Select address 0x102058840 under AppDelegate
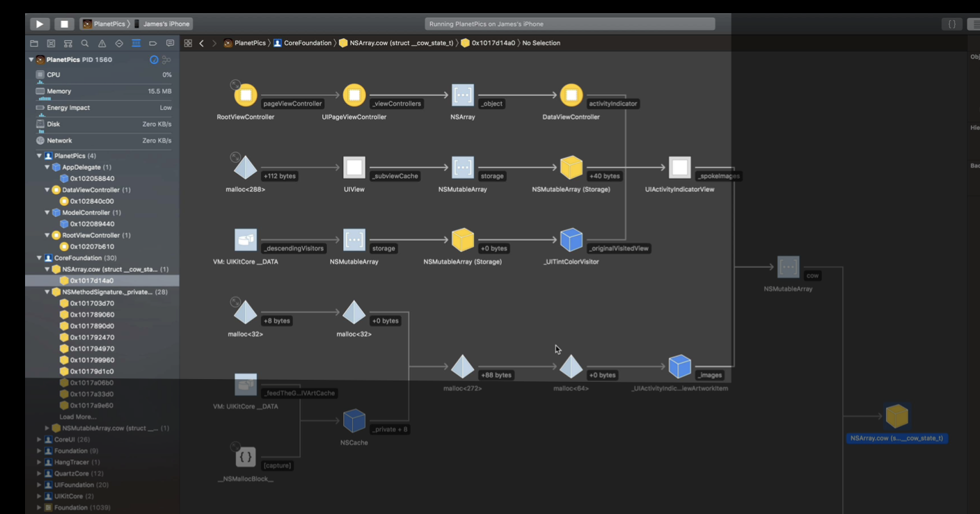 pyautogui.click(x=92, y=179)
